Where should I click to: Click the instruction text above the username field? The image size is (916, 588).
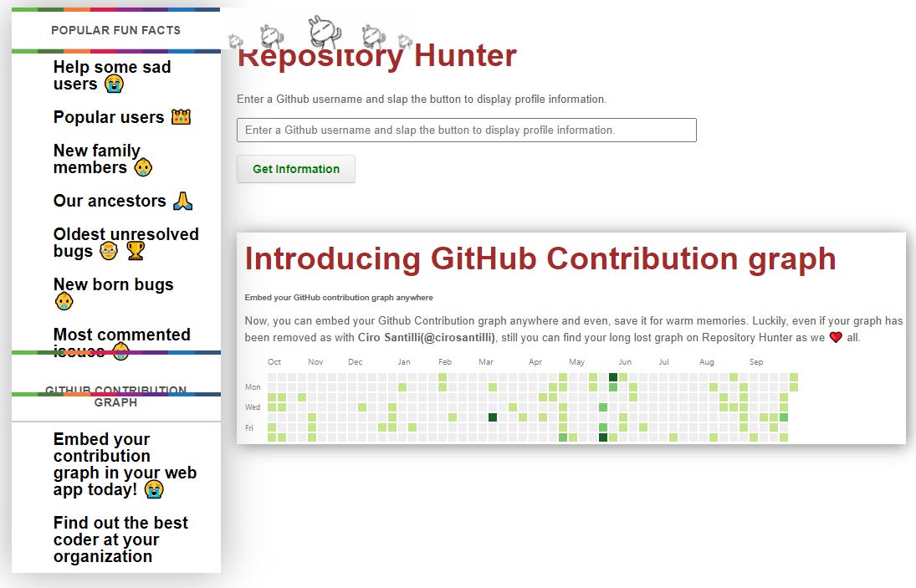coord(422,100)
